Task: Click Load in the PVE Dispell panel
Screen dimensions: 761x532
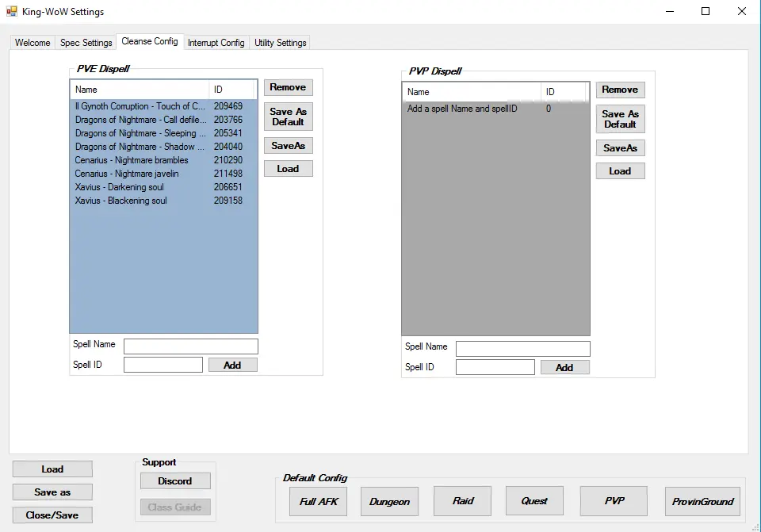Action: (x=289, y=169)
